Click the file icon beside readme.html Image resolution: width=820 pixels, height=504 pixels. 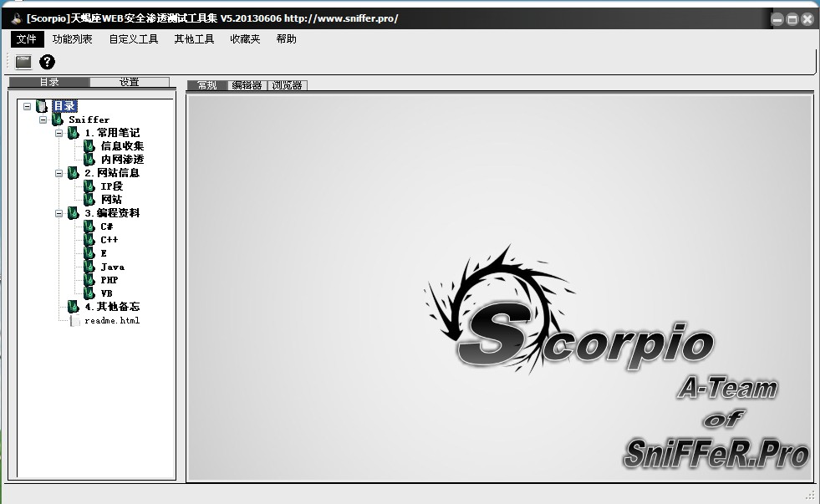point(74,320)
